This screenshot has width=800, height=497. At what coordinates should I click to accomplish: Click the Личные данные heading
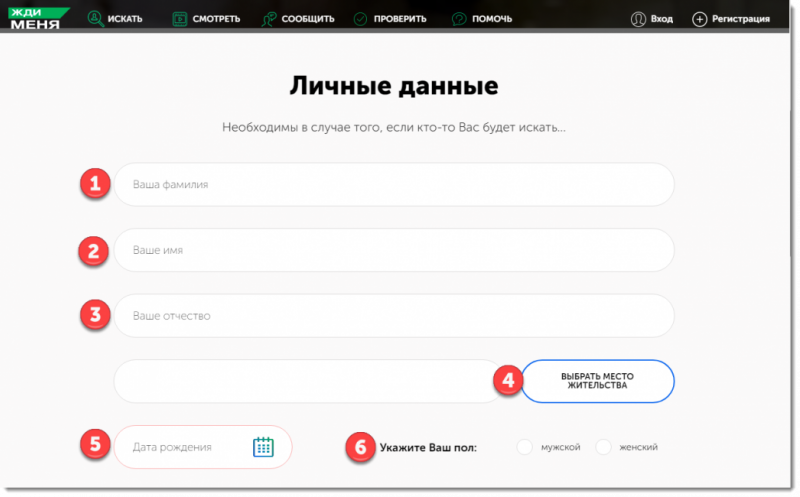[x=394, y=86]
